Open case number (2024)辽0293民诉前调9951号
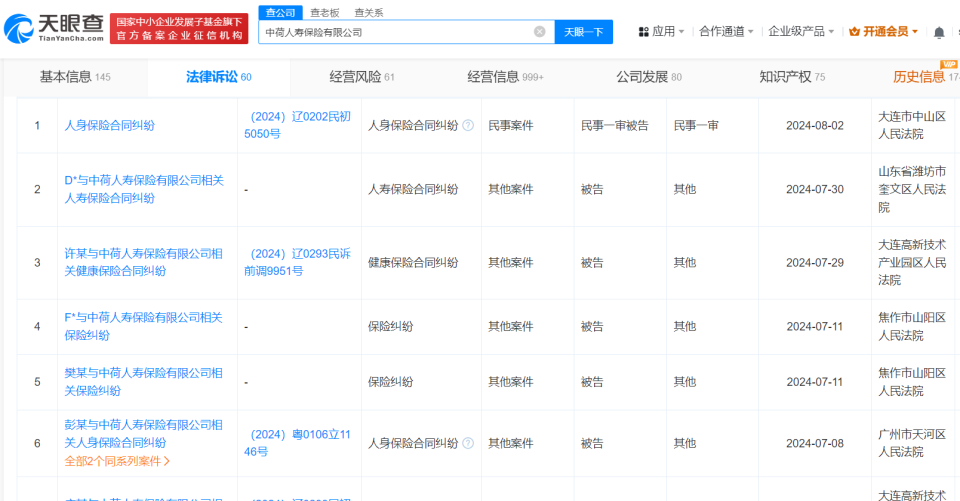 (298, 262)
